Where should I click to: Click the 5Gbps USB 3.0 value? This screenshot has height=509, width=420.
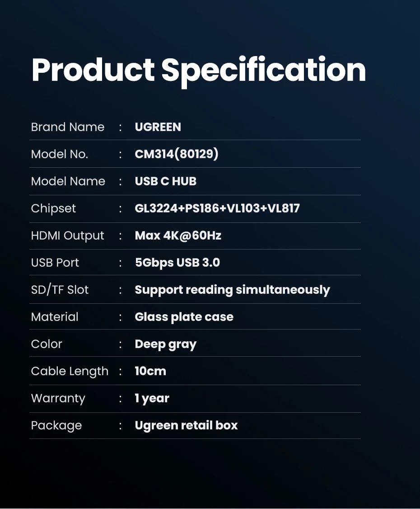coord(177,263)
